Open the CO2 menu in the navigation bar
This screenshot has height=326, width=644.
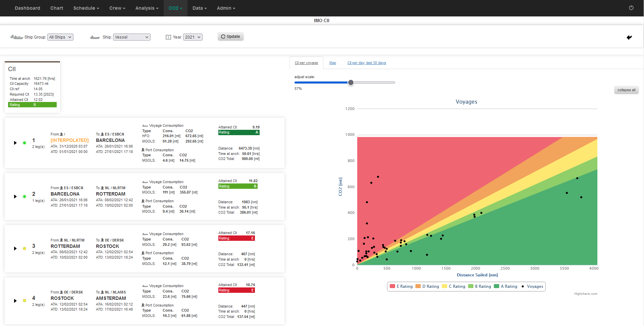pos(175,8)
